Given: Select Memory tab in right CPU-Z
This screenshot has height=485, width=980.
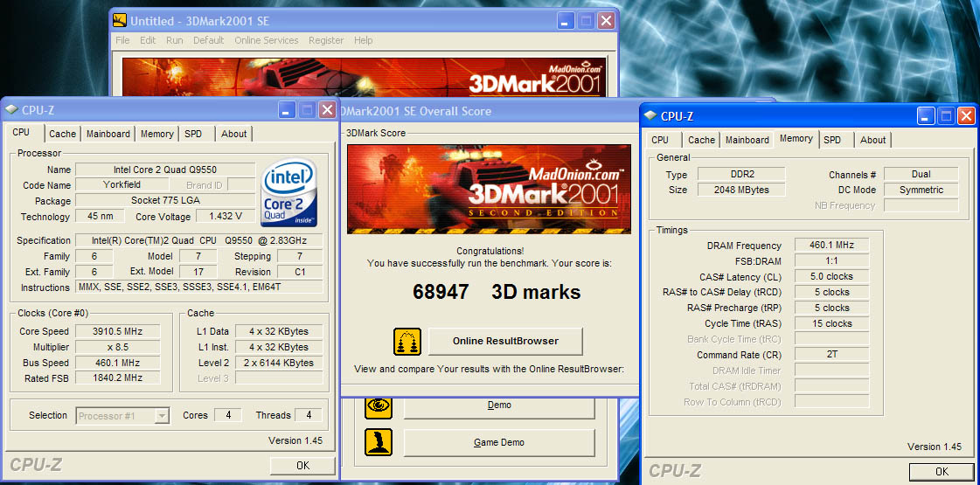Looking at the screenshot, I should click(796, 138).
